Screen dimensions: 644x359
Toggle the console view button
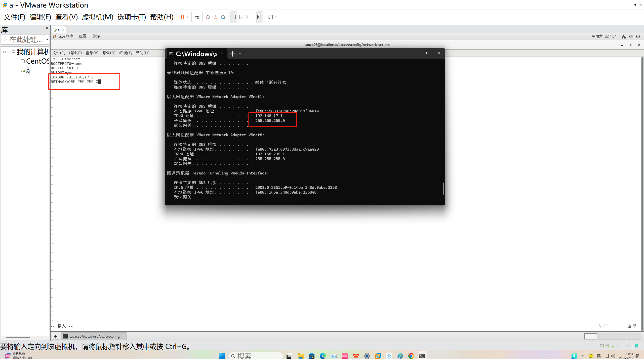tap(260, 17)
